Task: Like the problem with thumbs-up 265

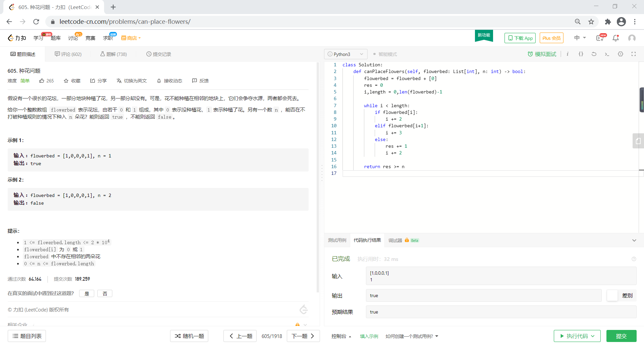Action: click(46, 81)
